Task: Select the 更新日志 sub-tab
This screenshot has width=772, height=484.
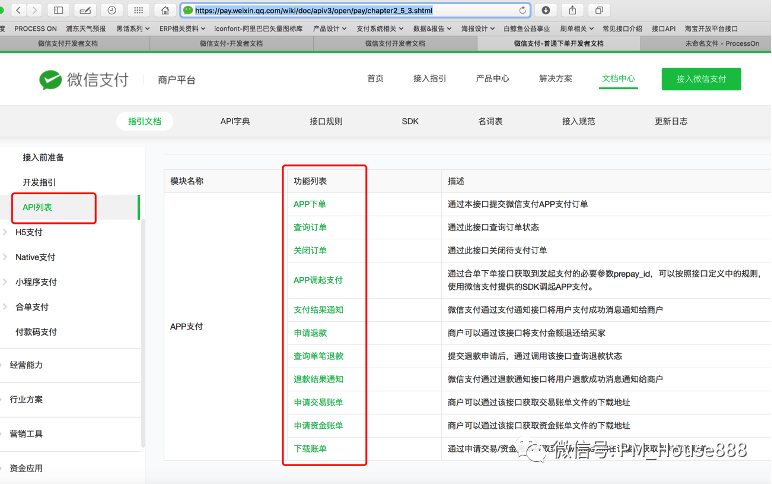Action: (x=671, y=121)
